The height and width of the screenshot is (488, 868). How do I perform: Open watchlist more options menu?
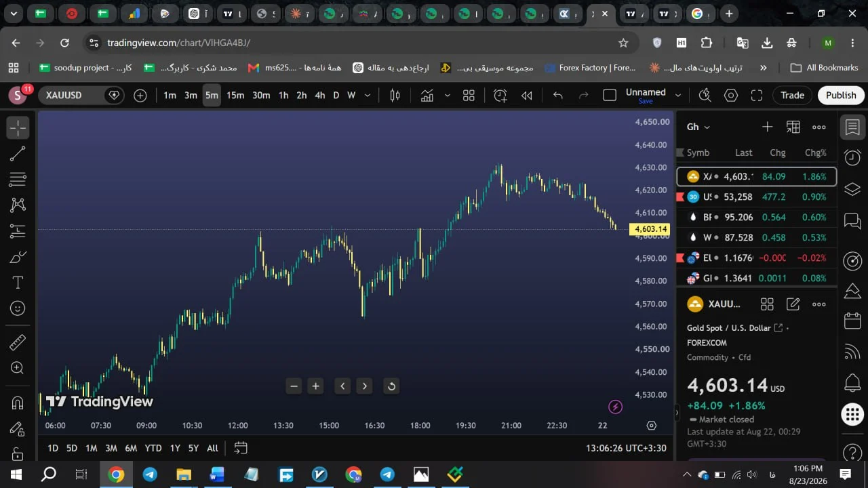click(x=818, y=127)
